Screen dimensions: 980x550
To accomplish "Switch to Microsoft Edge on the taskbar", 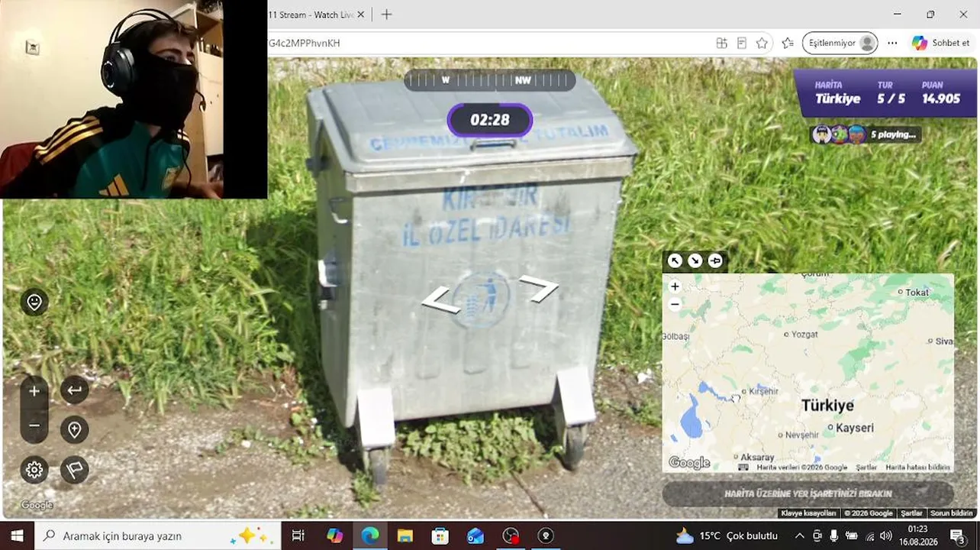I will (x=369, y=536).
